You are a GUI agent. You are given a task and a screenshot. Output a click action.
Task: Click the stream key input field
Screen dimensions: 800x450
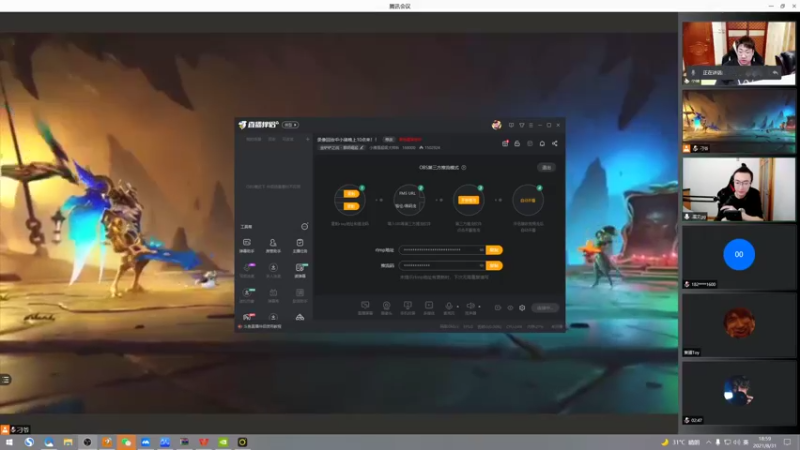tap(442, 266)
